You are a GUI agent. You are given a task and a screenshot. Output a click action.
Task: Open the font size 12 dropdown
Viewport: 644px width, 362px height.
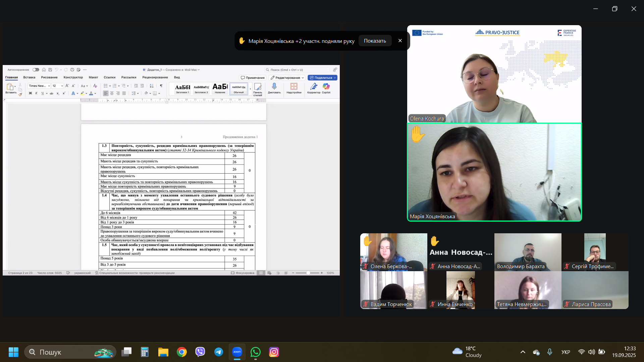(62, 86)
